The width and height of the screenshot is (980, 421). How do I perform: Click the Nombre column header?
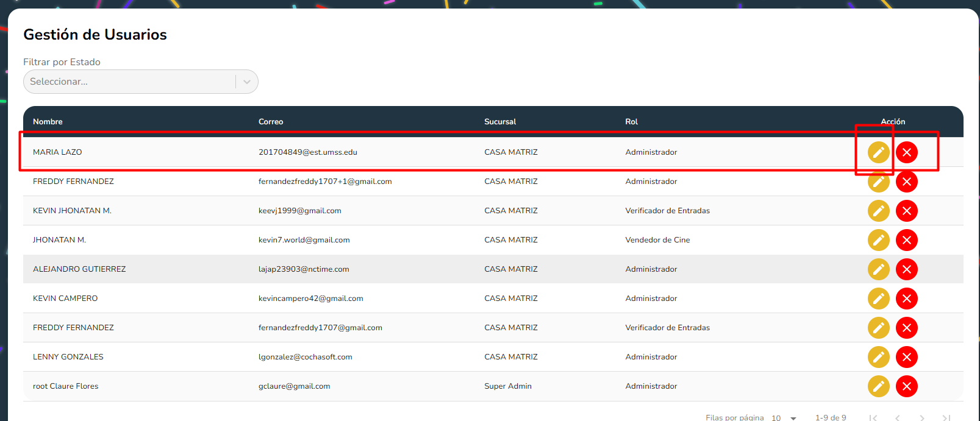click(x=48, y=122)
